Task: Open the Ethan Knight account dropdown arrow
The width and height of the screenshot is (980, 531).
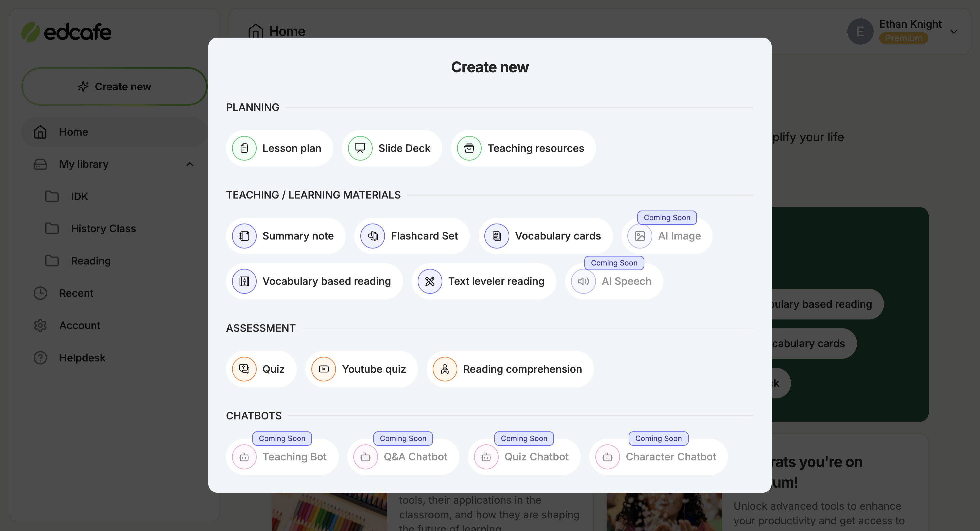Action: click(x=954, y=32)
